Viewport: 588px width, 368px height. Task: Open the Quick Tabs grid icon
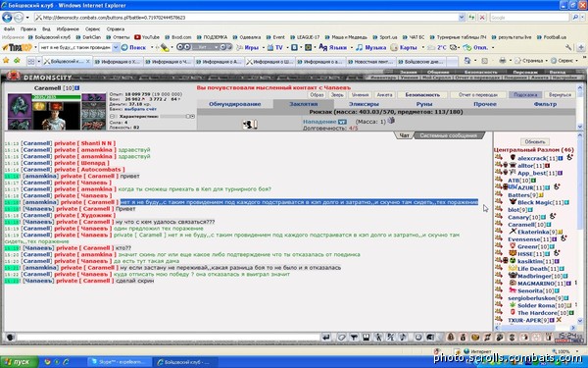coord(31,61)
